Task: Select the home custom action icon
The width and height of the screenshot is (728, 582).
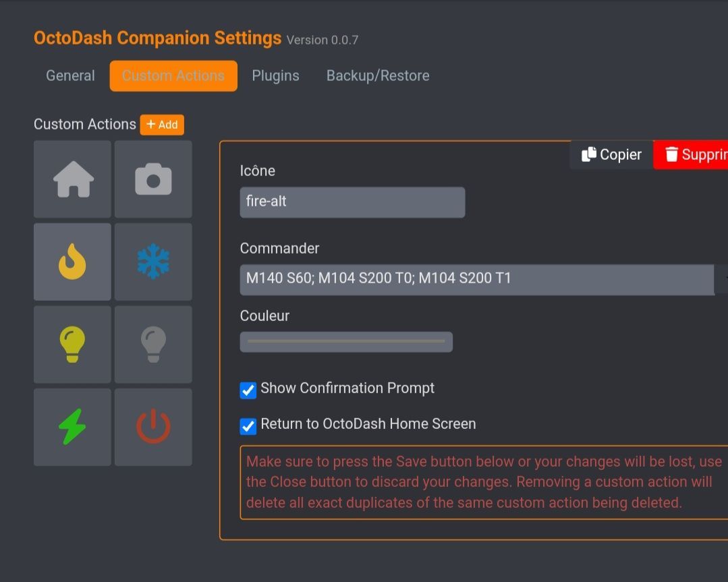Action: (x=73, y=179)
